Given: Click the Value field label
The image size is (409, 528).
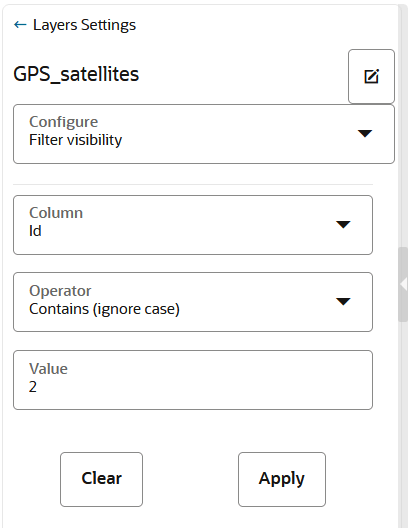Looking at the screenshot, I should 48,369.
